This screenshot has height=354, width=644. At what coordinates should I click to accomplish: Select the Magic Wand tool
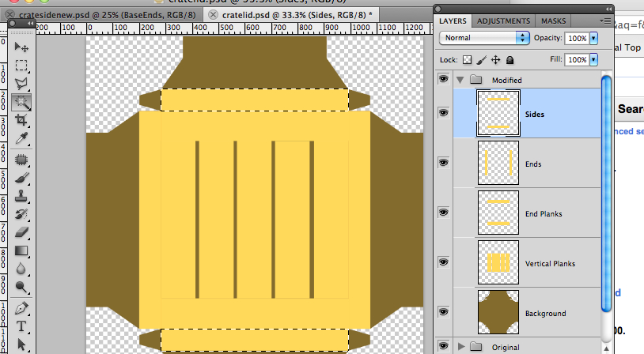tap(21, 102)
